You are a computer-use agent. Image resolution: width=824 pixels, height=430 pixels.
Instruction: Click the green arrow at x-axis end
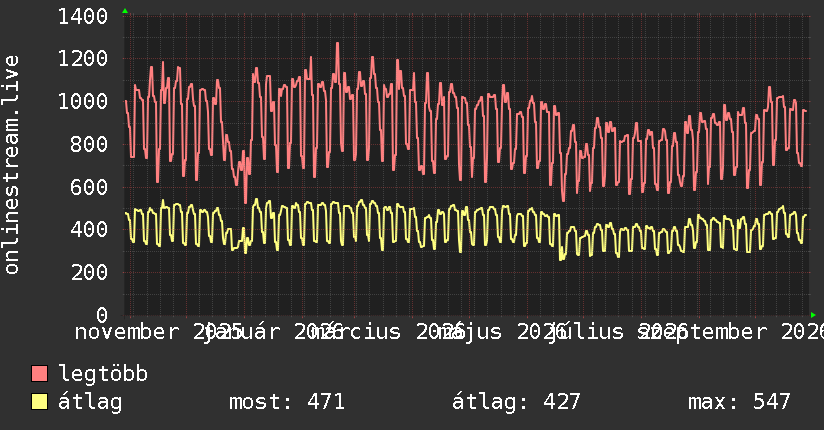[813, 315]
